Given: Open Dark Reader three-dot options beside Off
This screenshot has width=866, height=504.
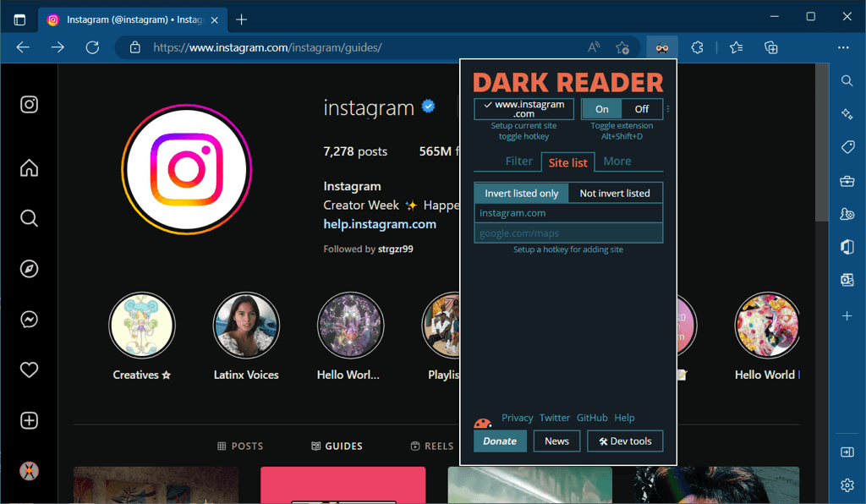Looking at the screenshot, I should (668, 109).
